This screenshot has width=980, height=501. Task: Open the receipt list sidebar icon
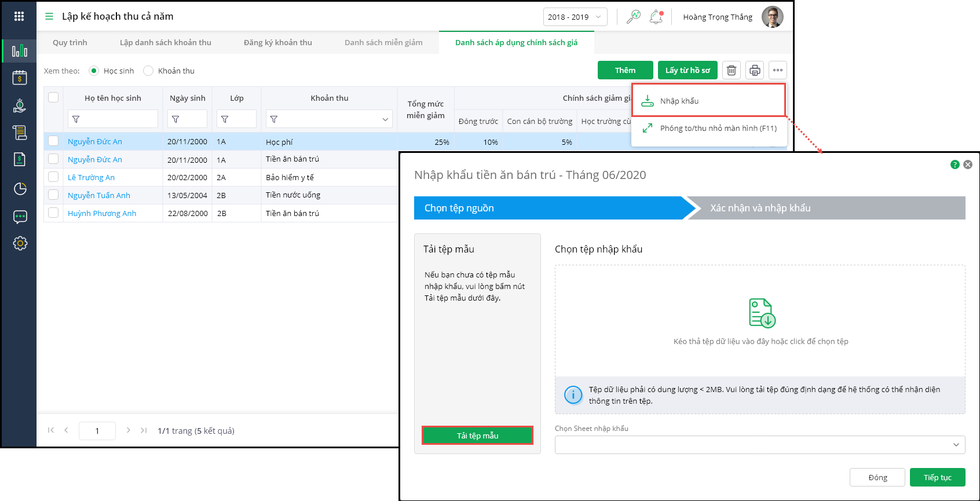(20, 133)
